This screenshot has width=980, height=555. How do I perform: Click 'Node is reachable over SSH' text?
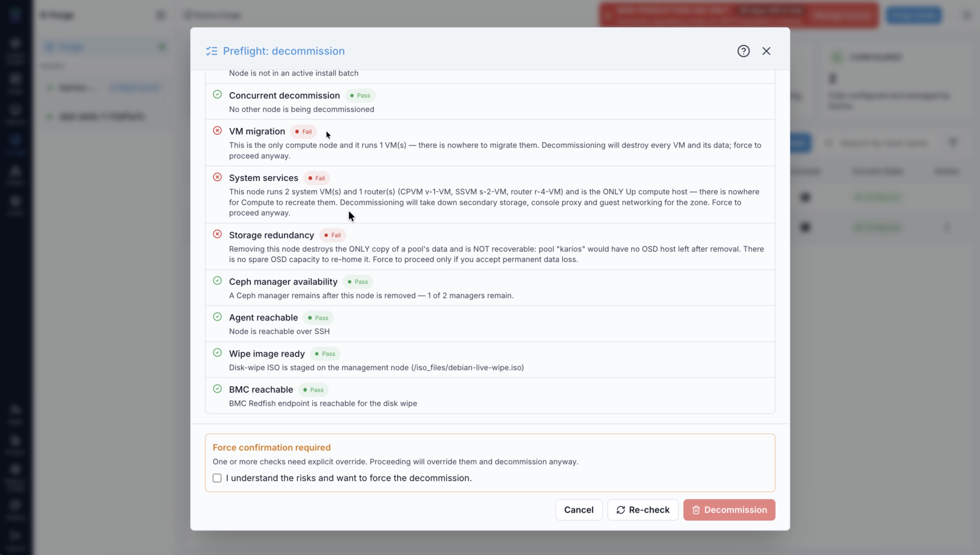pos(280,332)
